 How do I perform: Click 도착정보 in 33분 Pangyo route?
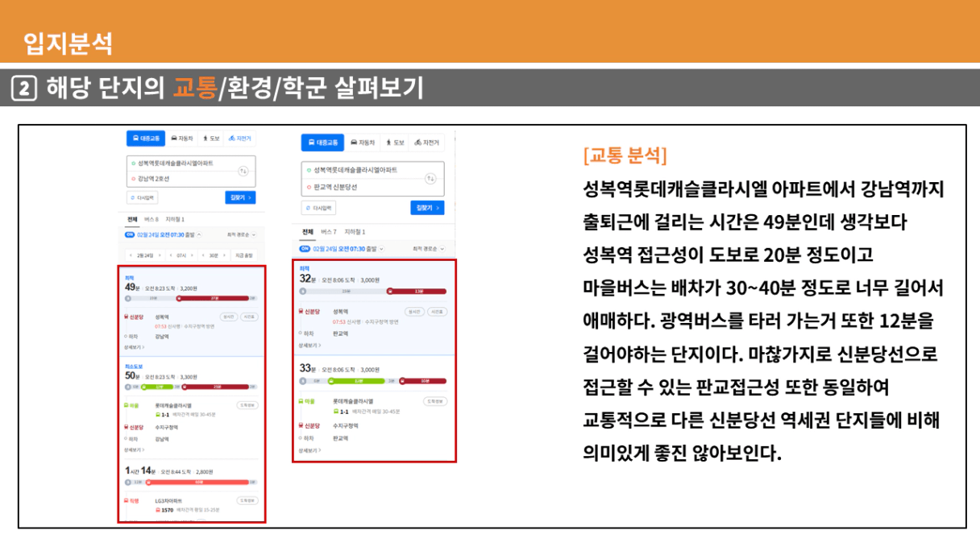[435, 400]
